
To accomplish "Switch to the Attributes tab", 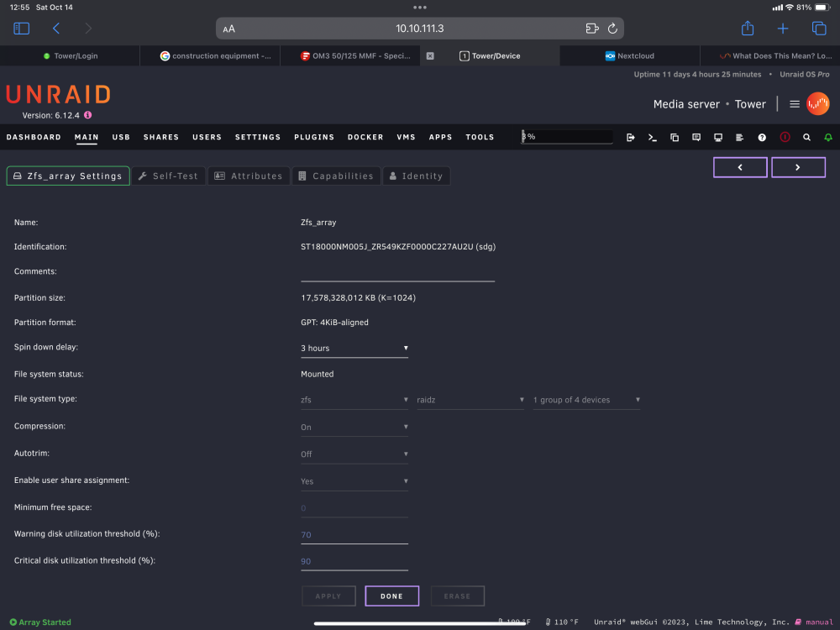I will pos(249,176).
